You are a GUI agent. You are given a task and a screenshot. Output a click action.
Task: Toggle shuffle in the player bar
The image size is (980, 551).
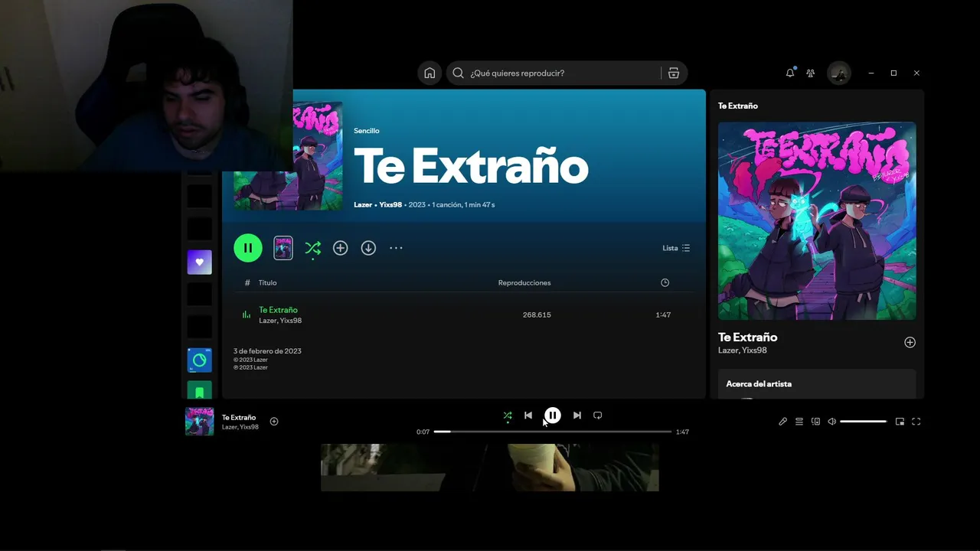508,416
